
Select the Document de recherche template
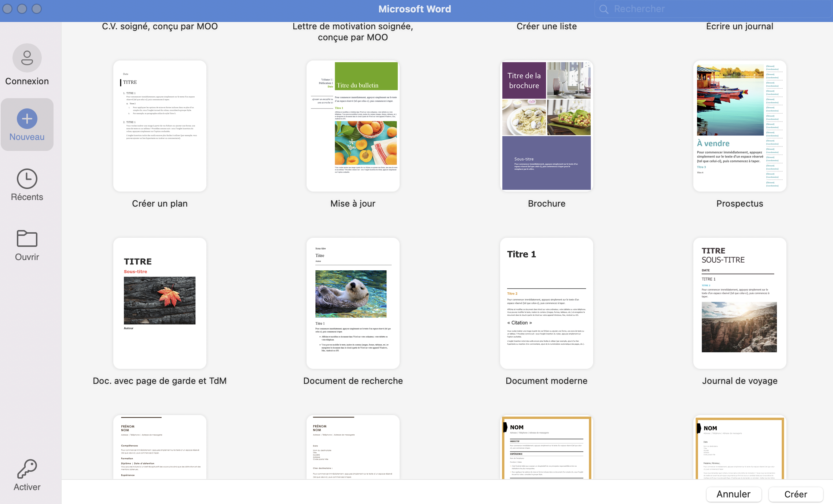(x=353, y=303)
